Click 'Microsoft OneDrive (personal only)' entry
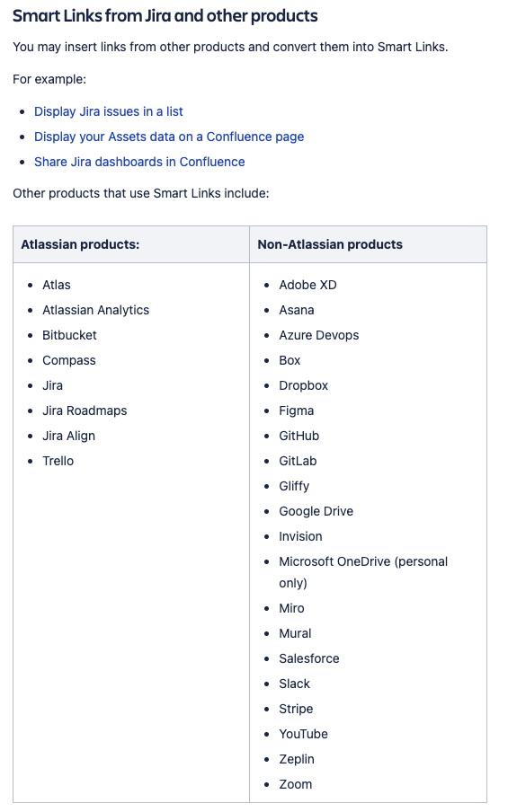This screenshot has width=508, height=812. [363, 573]
